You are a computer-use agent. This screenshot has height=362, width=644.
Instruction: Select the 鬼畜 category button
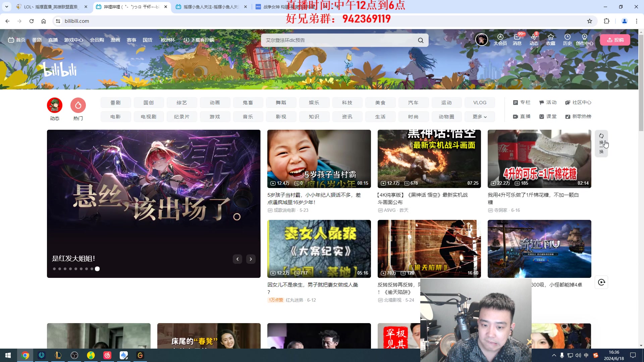click(x=248, y=103)
